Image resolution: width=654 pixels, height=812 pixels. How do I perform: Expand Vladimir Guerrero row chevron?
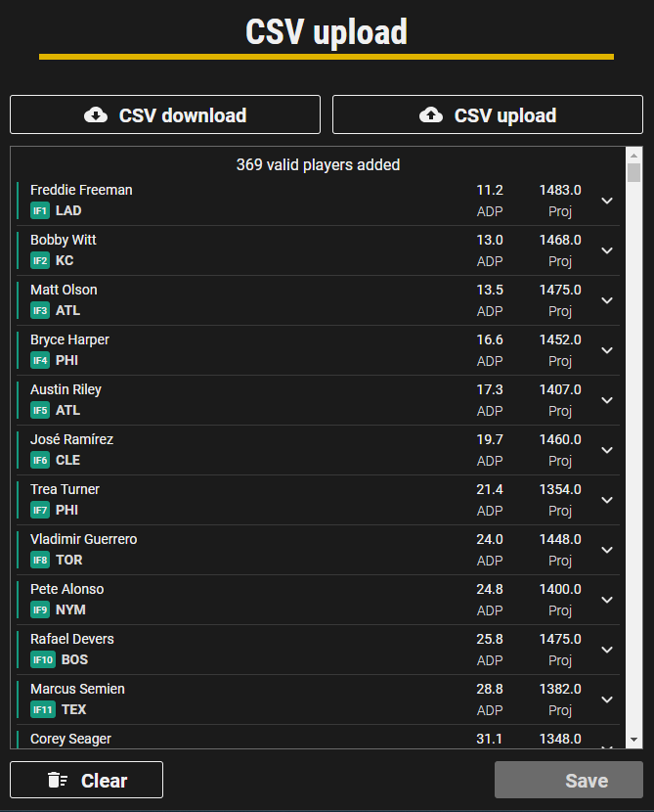(607, 550)
